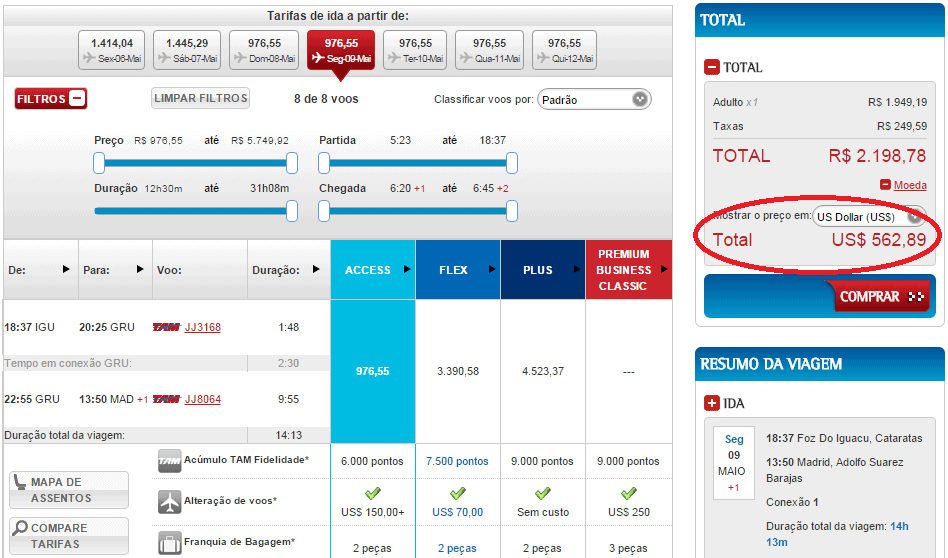Viewport: 948px width, 558px height.
Task: Select the Qua-11-Mai fare date tab
Action: pos(489,50)
